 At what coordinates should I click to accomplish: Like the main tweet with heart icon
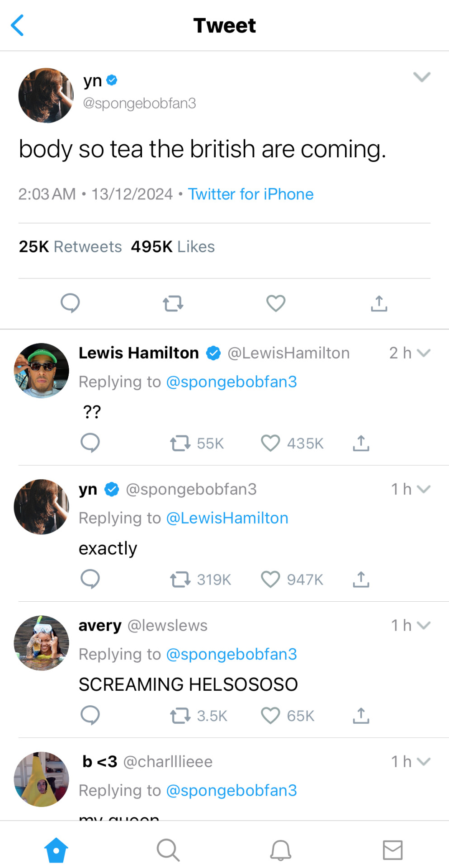[276, 303]
